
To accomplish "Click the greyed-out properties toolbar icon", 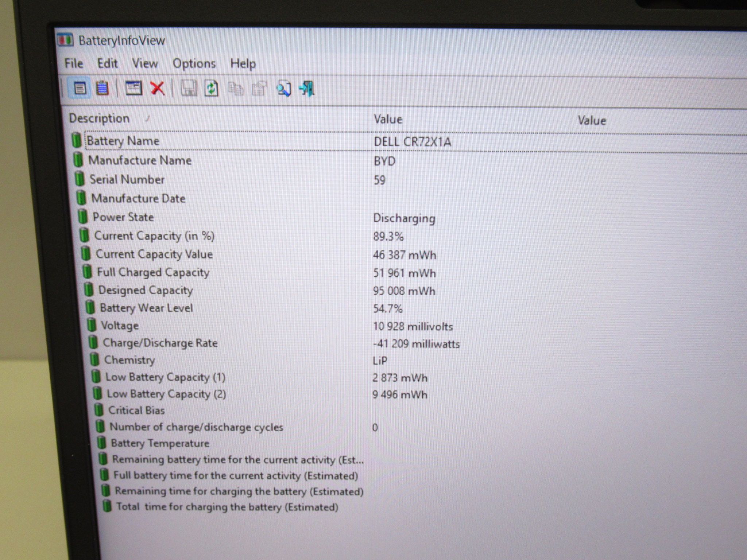I will click(x=259, y=89).
